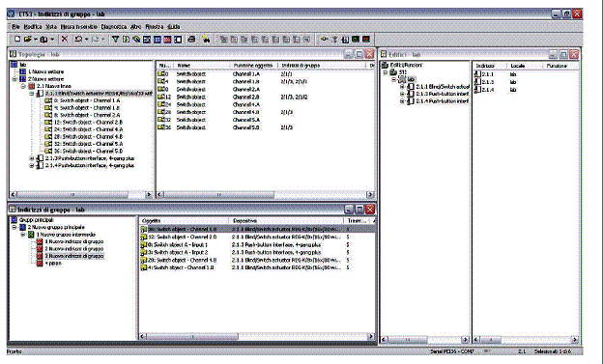Screen dimensions: 603x364
Task: Click the grey tool icon after key
Action: click(335, 40)
